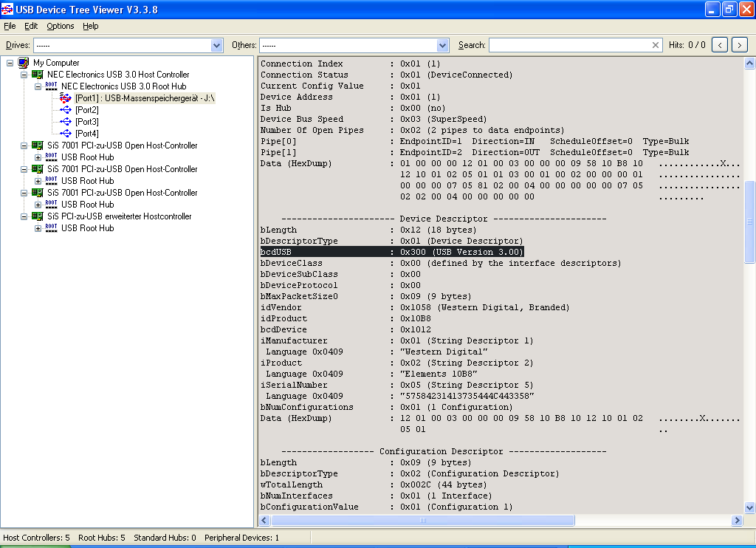
Task: Click the My Computer icon in tree
Action: pos(23,63)
